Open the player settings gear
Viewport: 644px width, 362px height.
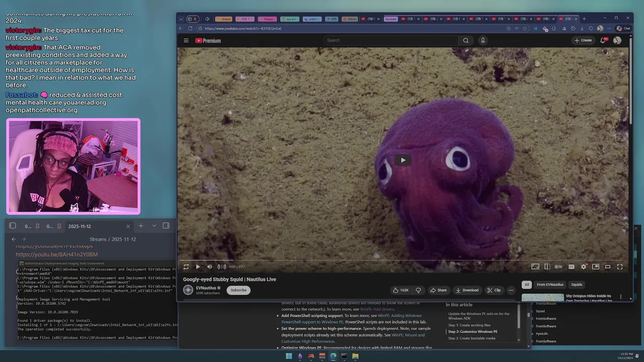(584, 266)
